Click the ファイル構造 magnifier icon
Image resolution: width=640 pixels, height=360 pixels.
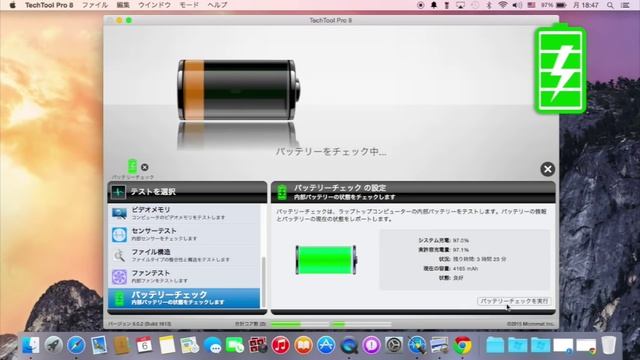coord(119,256)
